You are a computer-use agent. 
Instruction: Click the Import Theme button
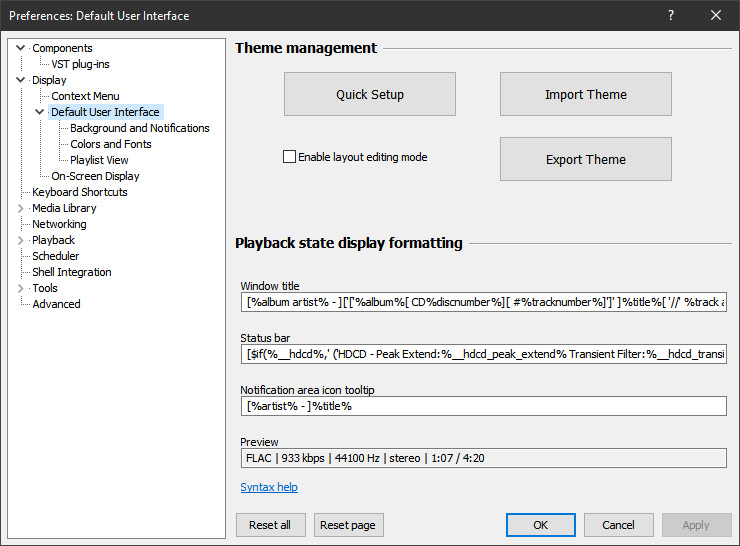[x=585, y=94]
